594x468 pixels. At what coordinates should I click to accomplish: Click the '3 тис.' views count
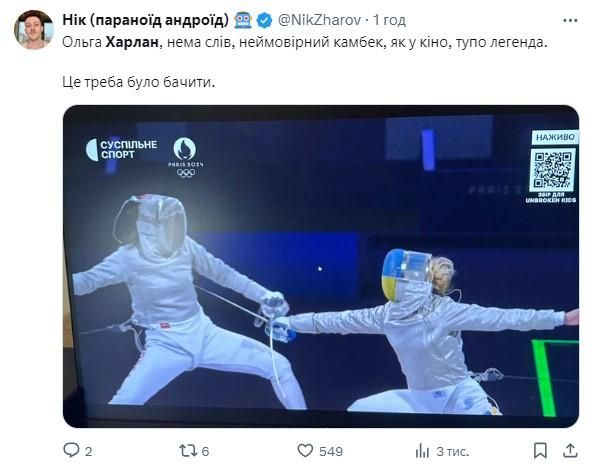[452, 451]
